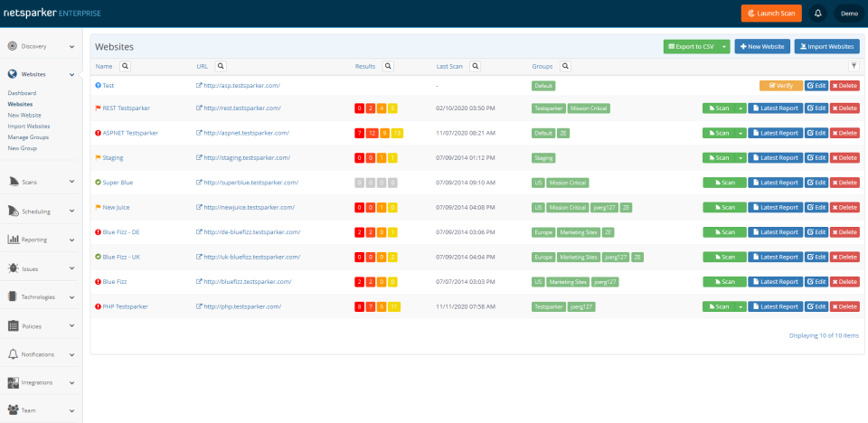Edit the Blue Fizz - UK website
This screenshot has width=868, height=423.
tap(816, 257)
